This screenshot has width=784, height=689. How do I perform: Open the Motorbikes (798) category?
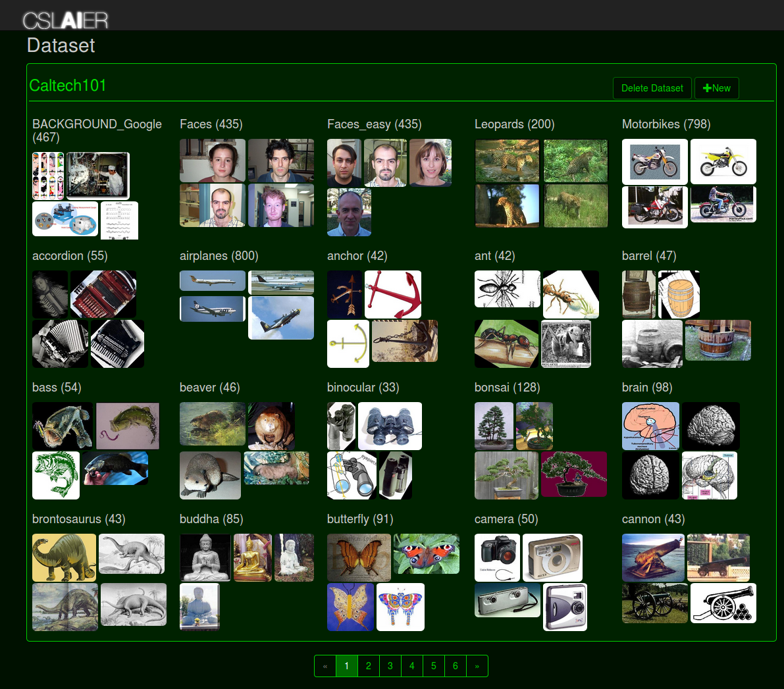(x=666, y=124)
